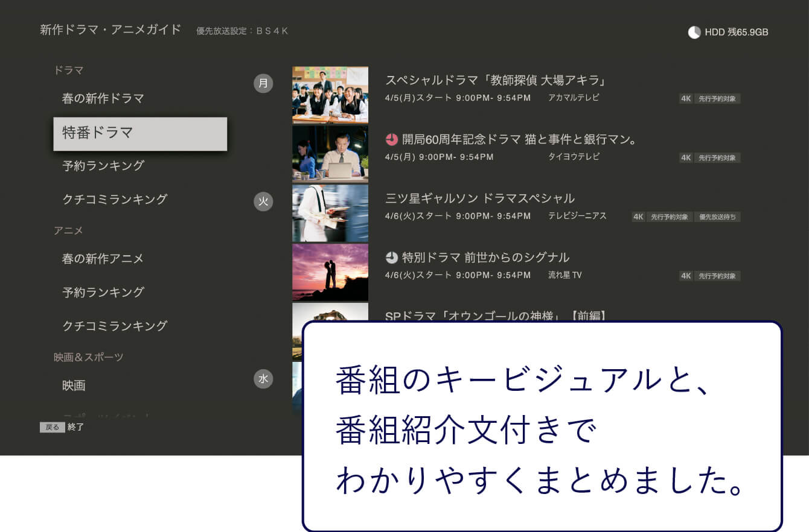Open SPドラマ「オウンゴールの神様」前編 title
The width and height of the screenshot is (809, 532).
click(495, 315)
